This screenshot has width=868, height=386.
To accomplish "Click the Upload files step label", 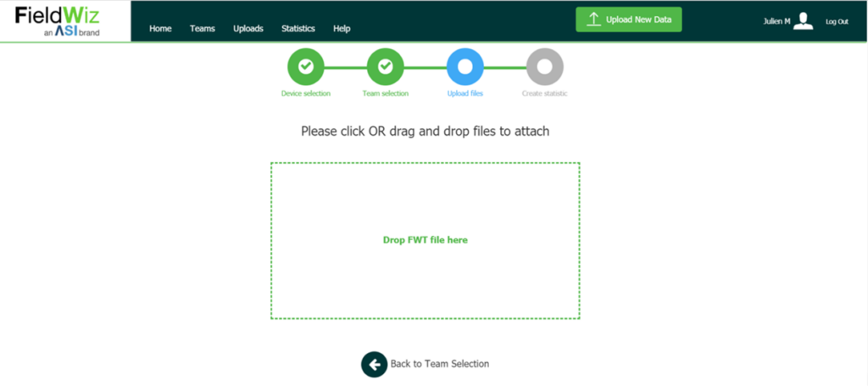I will [465, 93].
